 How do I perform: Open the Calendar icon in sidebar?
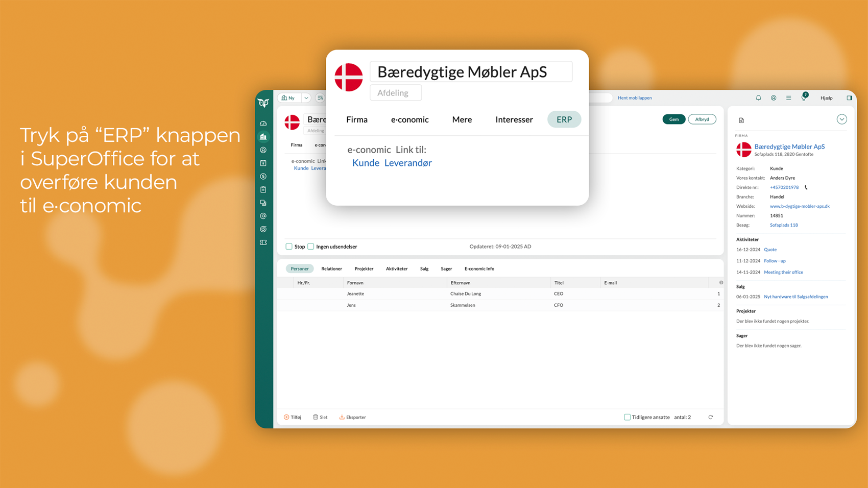[x=263, y=163]
